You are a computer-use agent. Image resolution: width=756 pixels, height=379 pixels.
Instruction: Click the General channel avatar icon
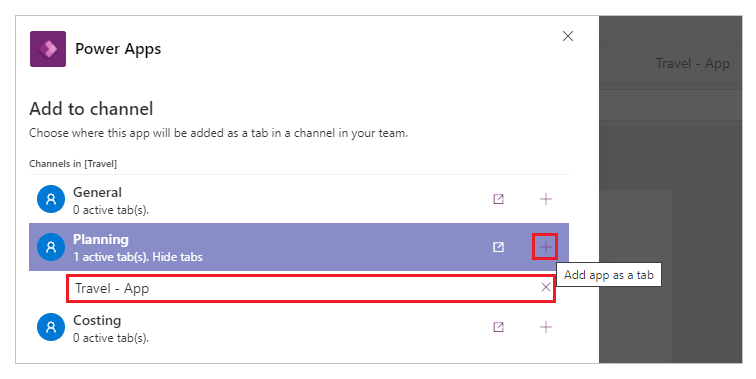(51, 199)
